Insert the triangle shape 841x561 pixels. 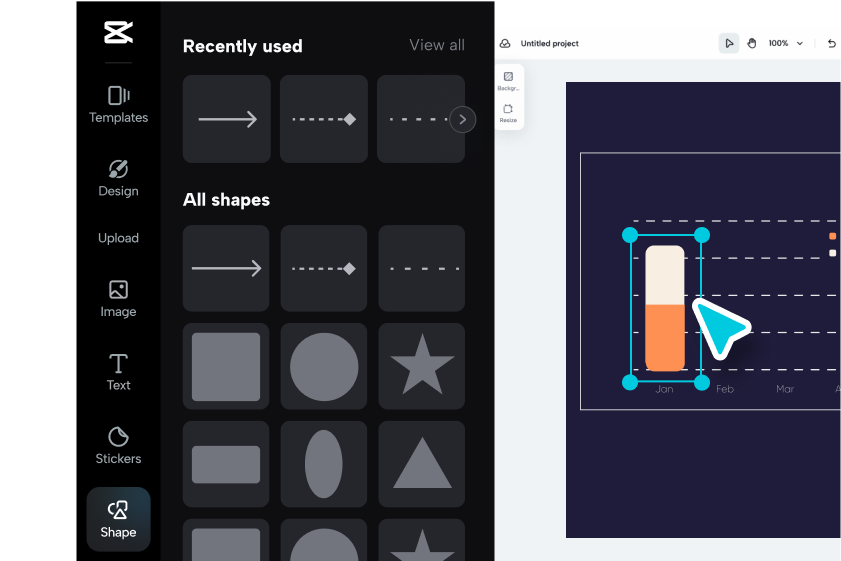coord(422,464)
